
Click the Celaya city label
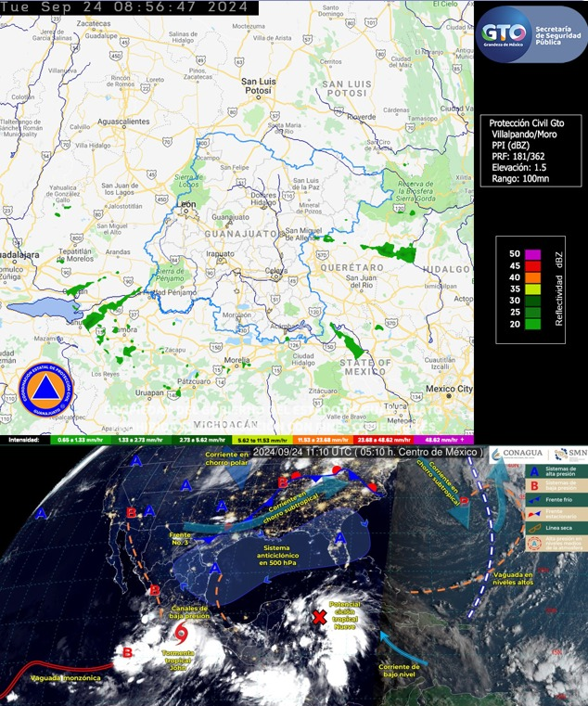coord(276,271)
